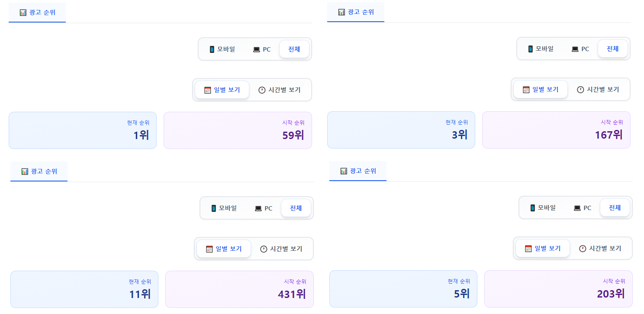Click clock icon in bottom-left 시간별 보기

[x=264, y=249]
